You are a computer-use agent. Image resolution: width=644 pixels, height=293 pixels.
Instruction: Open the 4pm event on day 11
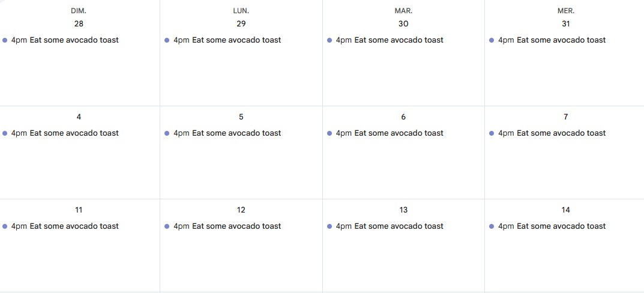[65, 226]
